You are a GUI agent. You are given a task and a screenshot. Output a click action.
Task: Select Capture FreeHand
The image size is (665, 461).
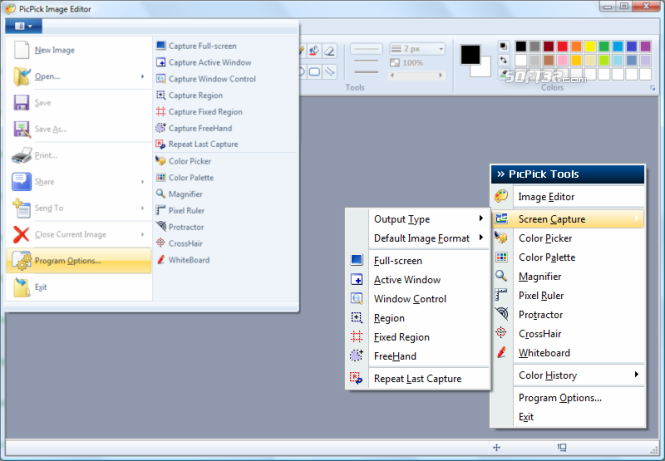225,128
